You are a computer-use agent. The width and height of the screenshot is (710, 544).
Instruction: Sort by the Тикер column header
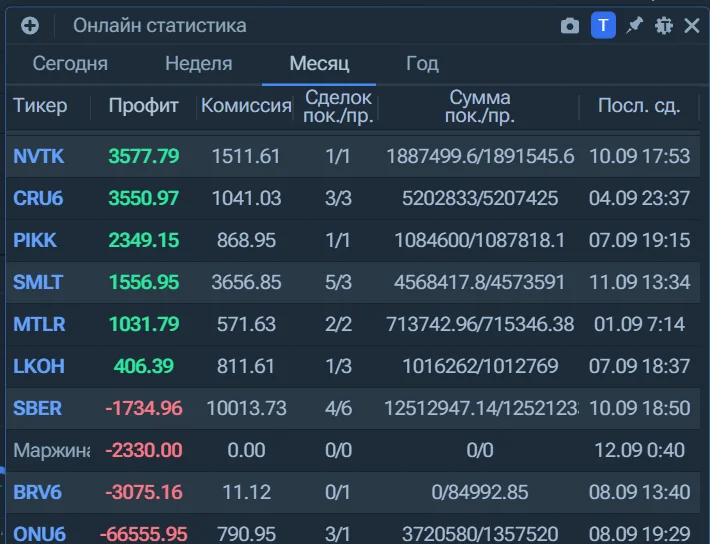40,106
